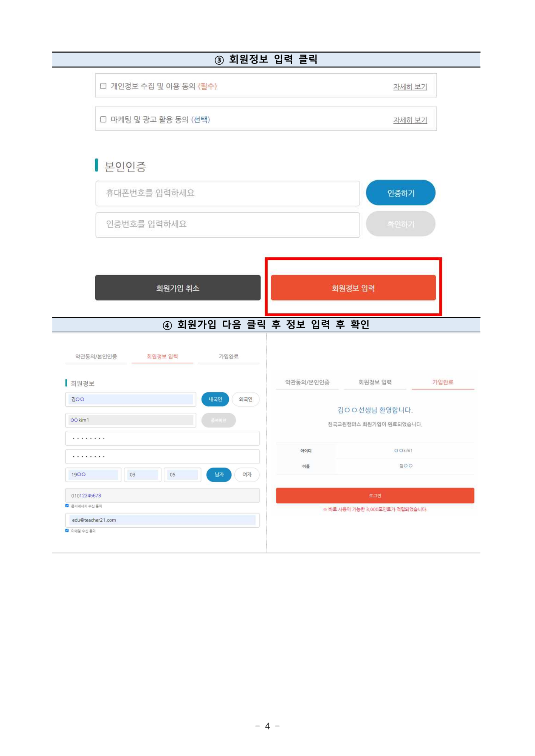Click password field directly under the ID field
This screenshot has width=535, height=756.
click(163, 438)
